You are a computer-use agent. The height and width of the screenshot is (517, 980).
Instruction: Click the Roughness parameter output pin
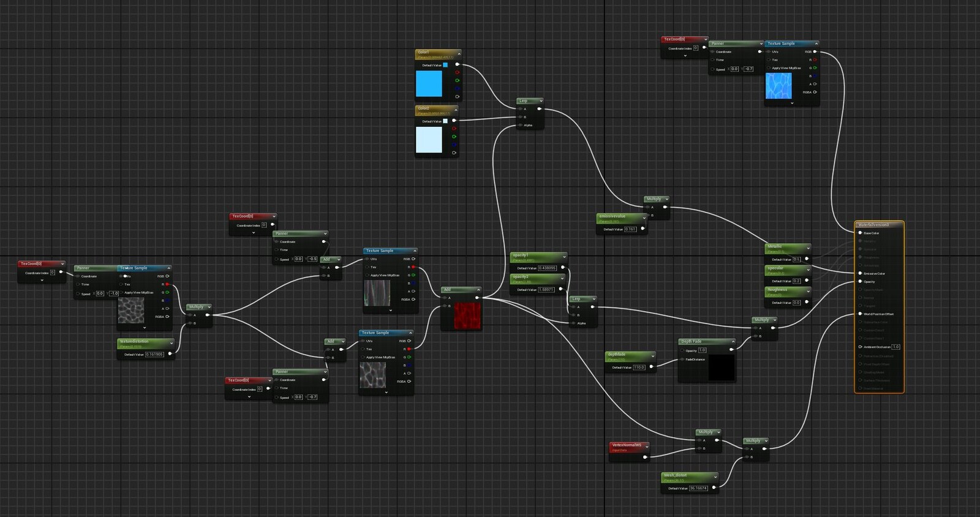point(807,302)
